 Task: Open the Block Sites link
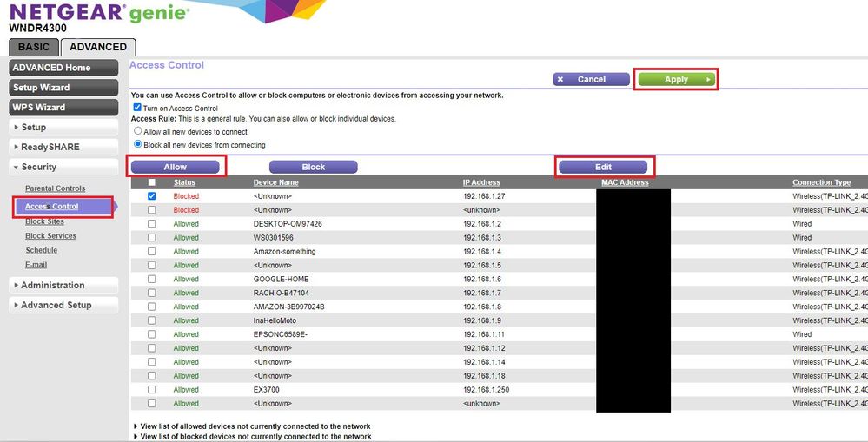coord(44,221)
